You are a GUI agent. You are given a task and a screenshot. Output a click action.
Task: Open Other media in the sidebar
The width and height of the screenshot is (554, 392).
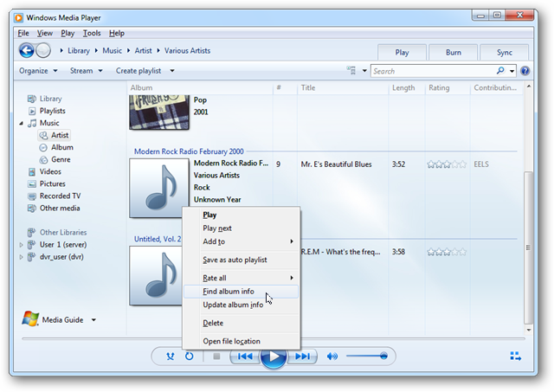point(60,209)
